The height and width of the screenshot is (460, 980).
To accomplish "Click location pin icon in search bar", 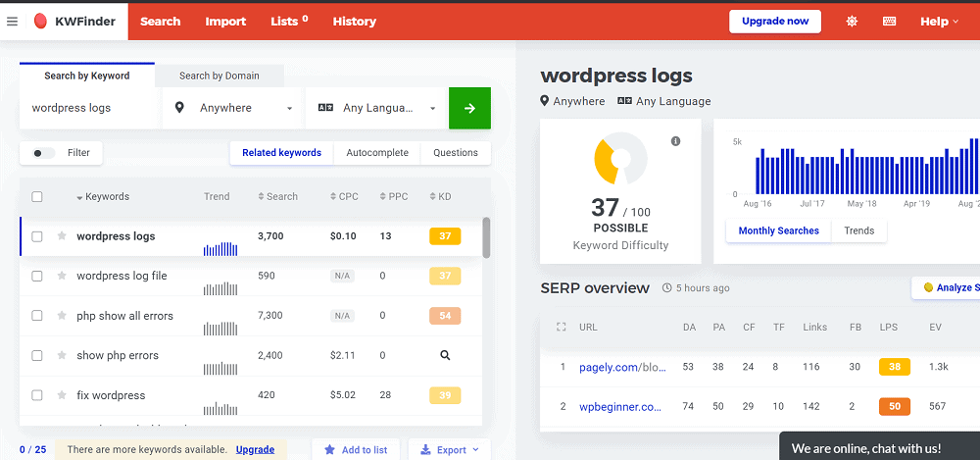I will pyautogui.click(x=179, y=108).
